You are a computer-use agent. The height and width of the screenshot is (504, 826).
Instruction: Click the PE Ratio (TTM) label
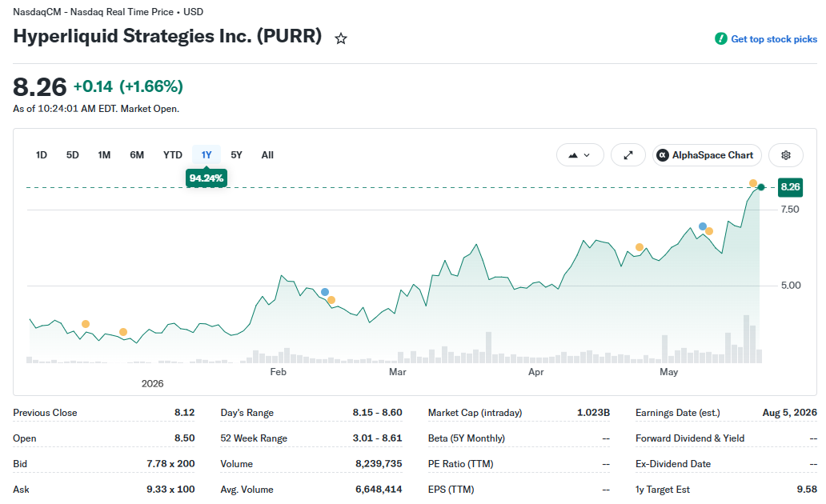click(460, 463)
